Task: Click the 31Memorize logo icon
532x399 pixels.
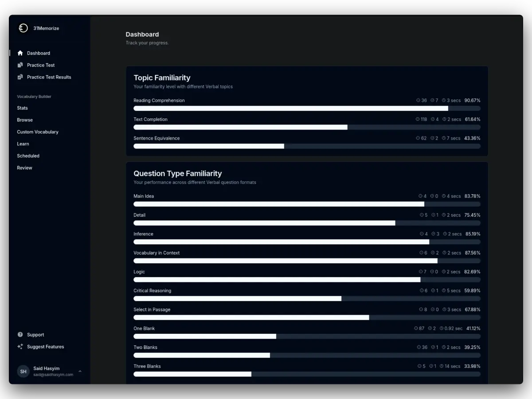Action: [23, 28]
